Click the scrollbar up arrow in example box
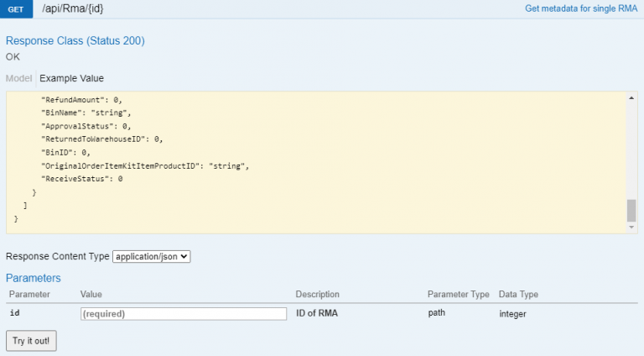 [631, 98]
